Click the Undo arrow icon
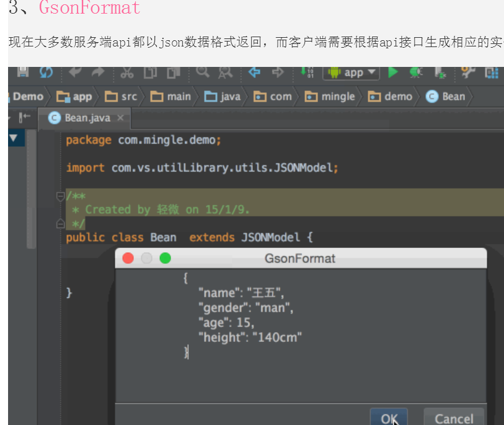The image size is (504, 425). coord(75,72)
